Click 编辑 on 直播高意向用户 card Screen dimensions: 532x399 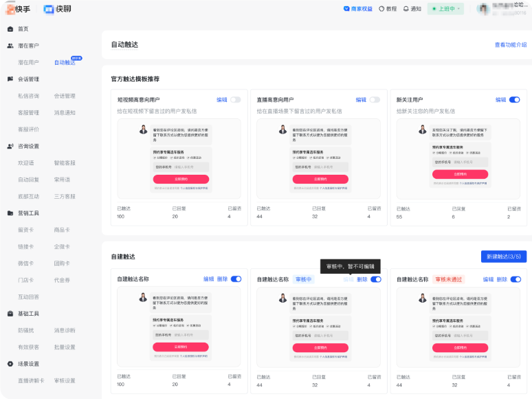pyautogui.click(x=361, y=100)
